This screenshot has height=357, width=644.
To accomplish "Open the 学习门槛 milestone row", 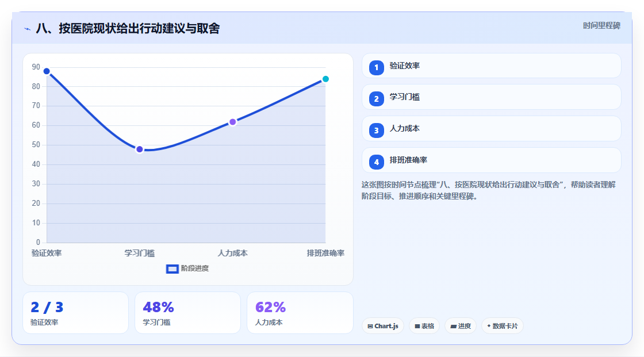I will [x=491, y=97].
